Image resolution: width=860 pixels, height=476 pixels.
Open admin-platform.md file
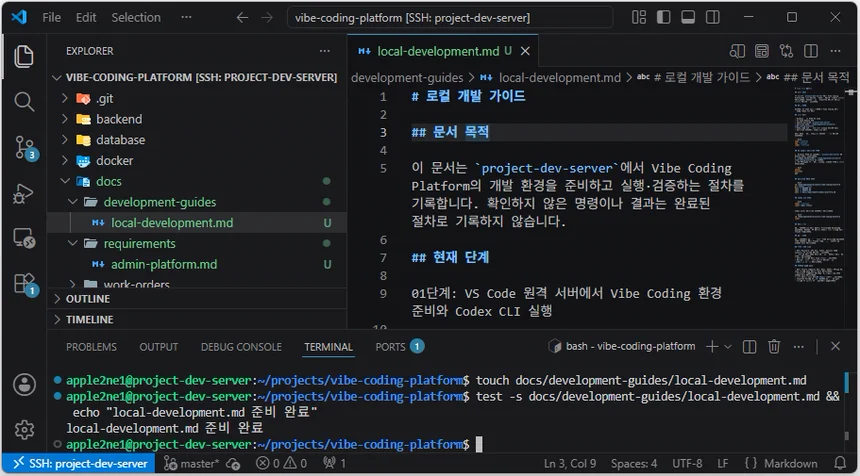(197, 264)
